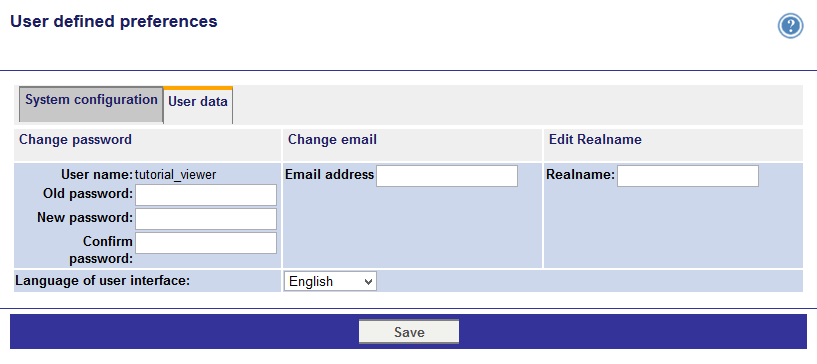Click the User defined preferences heading
The height and width of the screenshot is (364, 817).
click(114, 21)
